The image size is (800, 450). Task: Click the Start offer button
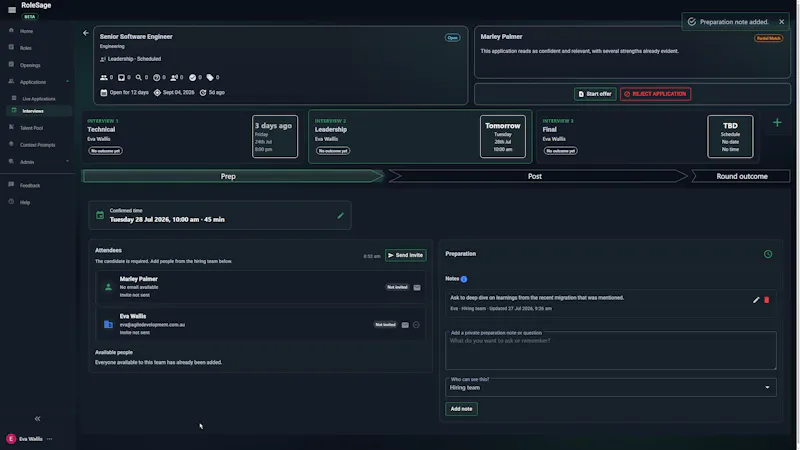coord(595,94)
